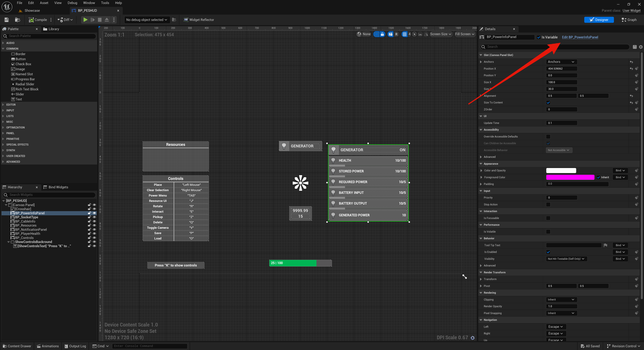Switch to Graph mode

point(629,20)
